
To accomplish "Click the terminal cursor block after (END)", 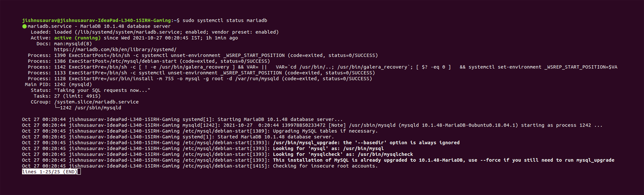I will [x=79, y=172].
